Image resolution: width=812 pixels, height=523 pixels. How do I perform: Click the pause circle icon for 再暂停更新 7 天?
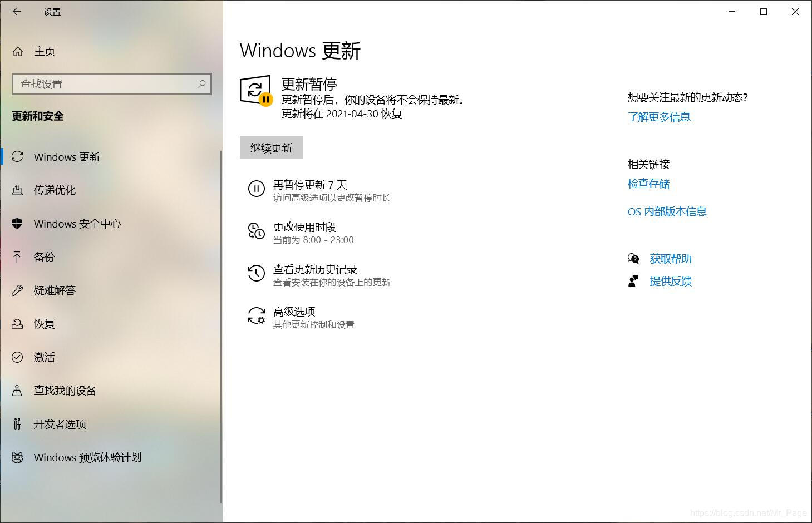(256, 189)
